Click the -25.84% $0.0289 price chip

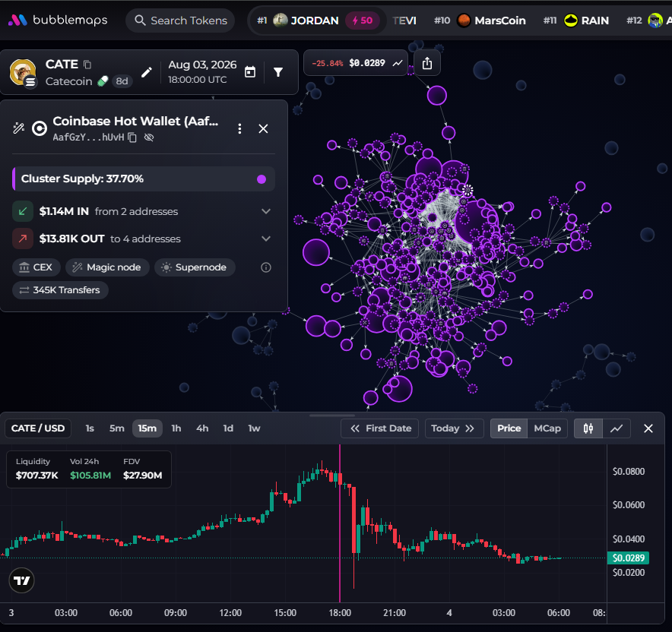point(356,63)
